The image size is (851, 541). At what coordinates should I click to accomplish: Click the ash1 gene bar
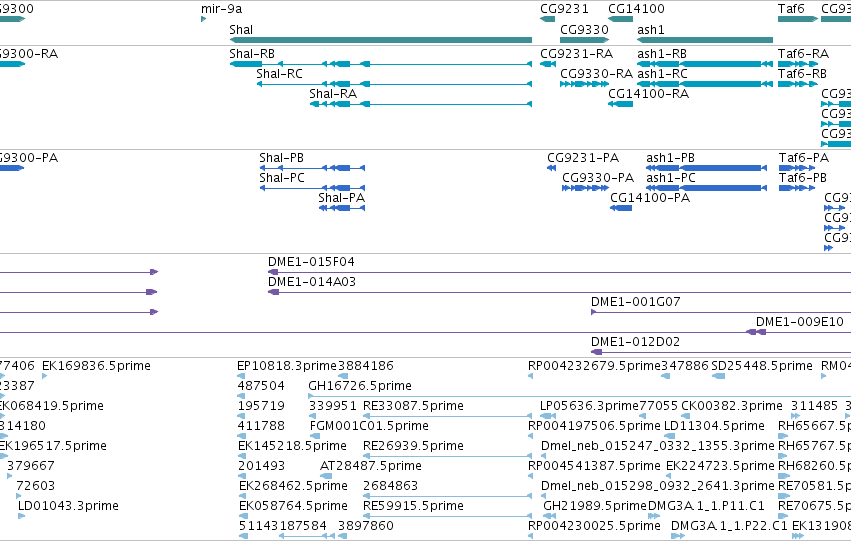pos(705,40)
